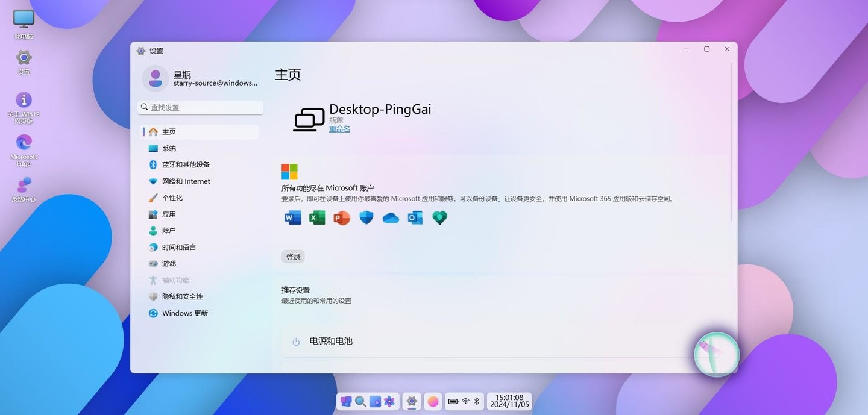The width and height of the screenshot is (868, 415).
Task: Open the taskbar Start menu icon
Action: (346, 401)
